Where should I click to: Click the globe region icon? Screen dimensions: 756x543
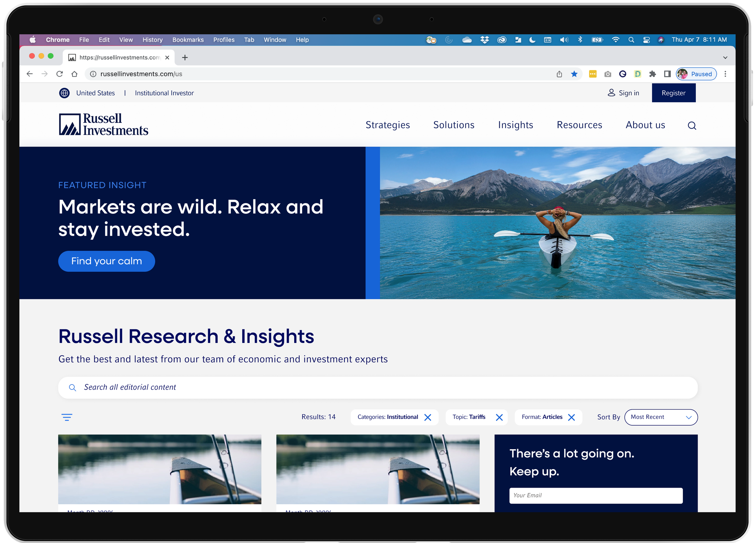64,93
